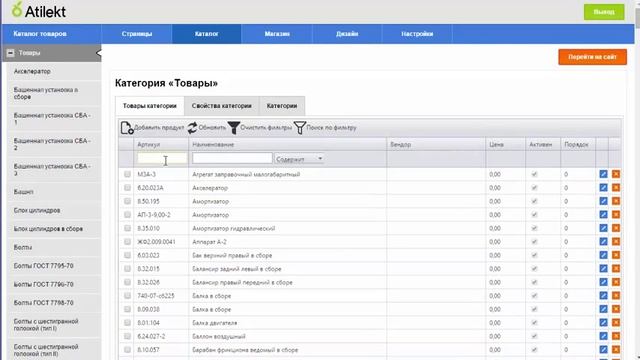Open the Каталог menu
Viewport: 640px width, 360px height.
[207, 34]
